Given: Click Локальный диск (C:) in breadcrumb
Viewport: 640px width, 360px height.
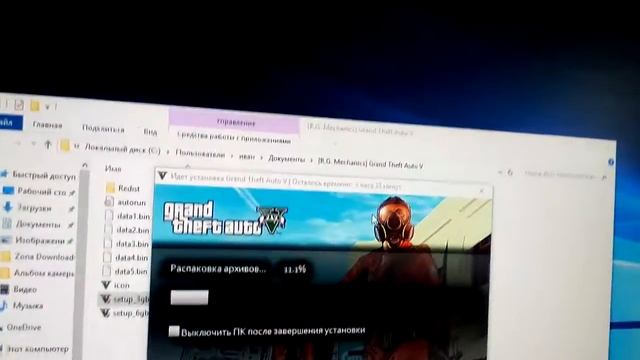Looking at the screenshot, I should [x=122, y=149].
